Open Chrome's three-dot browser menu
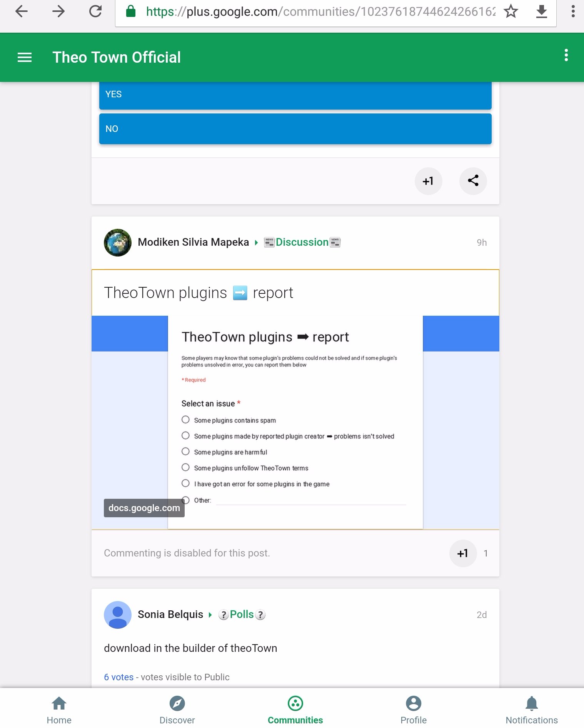Viewport: 584px width, 728px height. click(573, 11)
